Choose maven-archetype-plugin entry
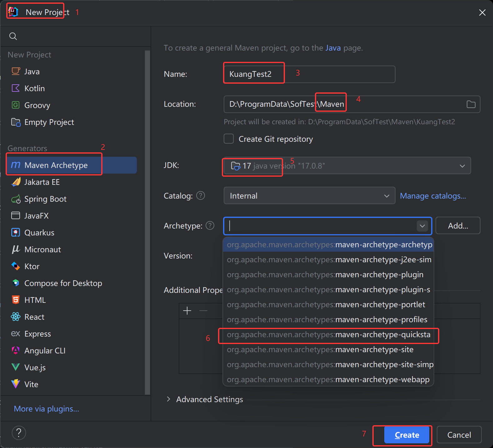 click(x=328, y=274)
